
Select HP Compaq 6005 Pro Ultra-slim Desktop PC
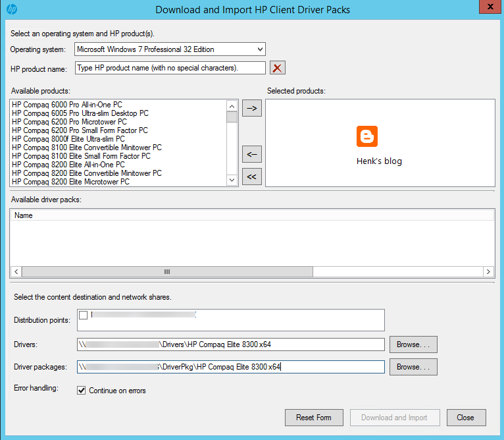[x=80, y=113]
